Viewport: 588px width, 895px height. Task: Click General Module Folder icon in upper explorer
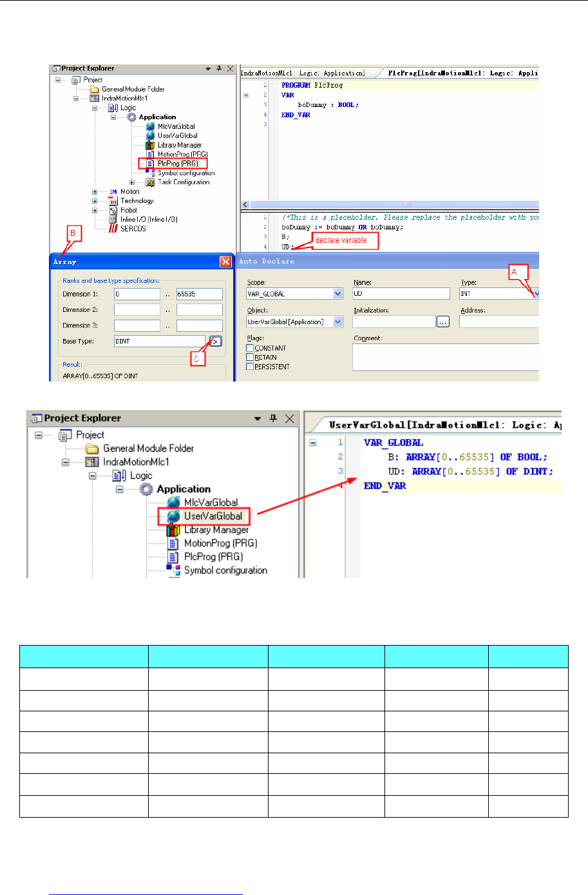pyautogui.click(x=94, y=89)
